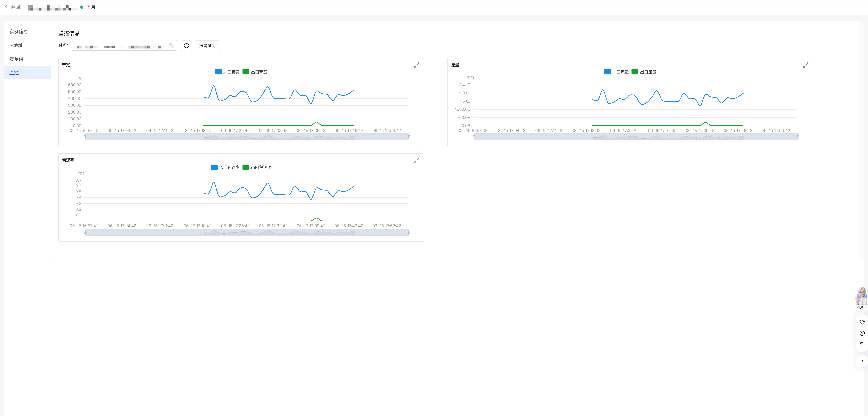Click the 可用 status label
Screen dimensions: 868x417
[x=91, y=7]
